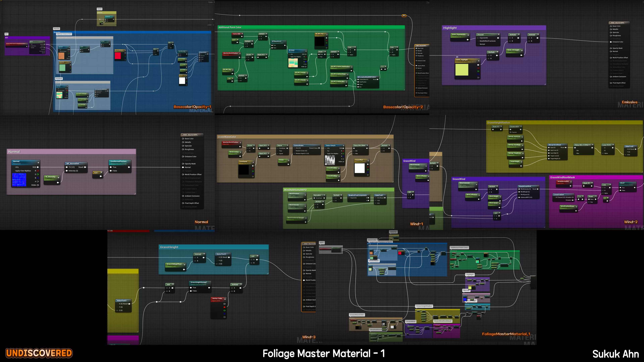Click World Position Offset pin on Normal-panel master node
Image resolution: width=644 pixels, height=362 pixels.
[x=183, y=174]
